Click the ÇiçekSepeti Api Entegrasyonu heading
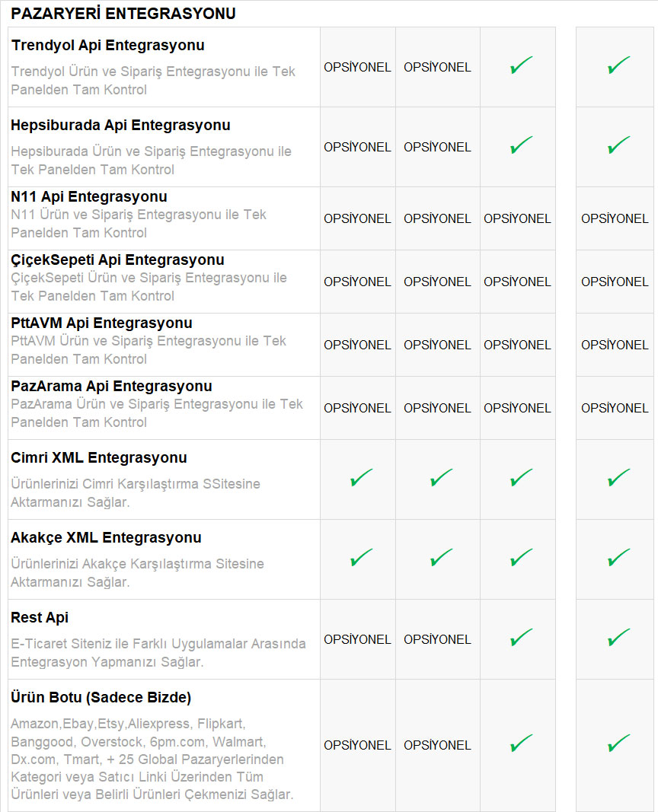The image size is (658, 812). point(117,260)
